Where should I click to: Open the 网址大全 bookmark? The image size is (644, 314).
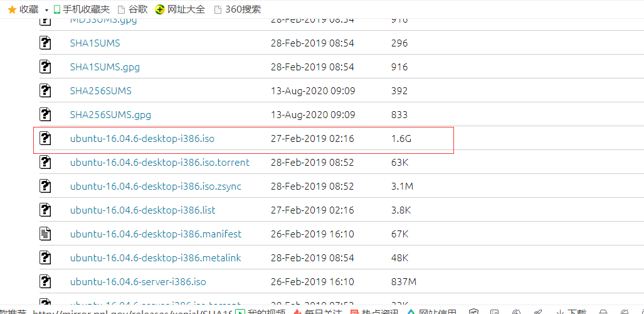click(180, 9)
